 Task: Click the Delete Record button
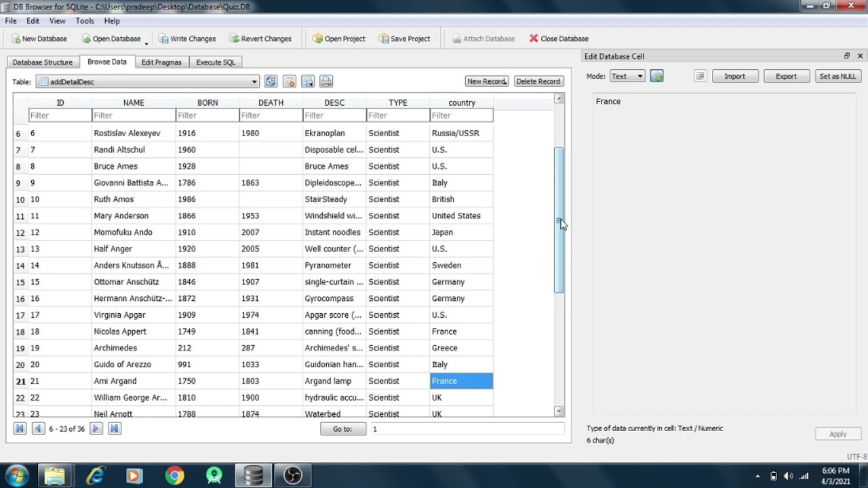click(x=538, y=81)
